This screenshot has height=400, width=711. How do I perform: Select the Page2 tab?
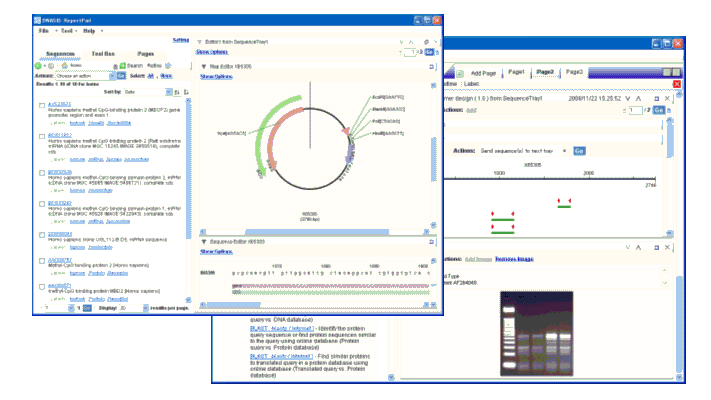(545, 72)
